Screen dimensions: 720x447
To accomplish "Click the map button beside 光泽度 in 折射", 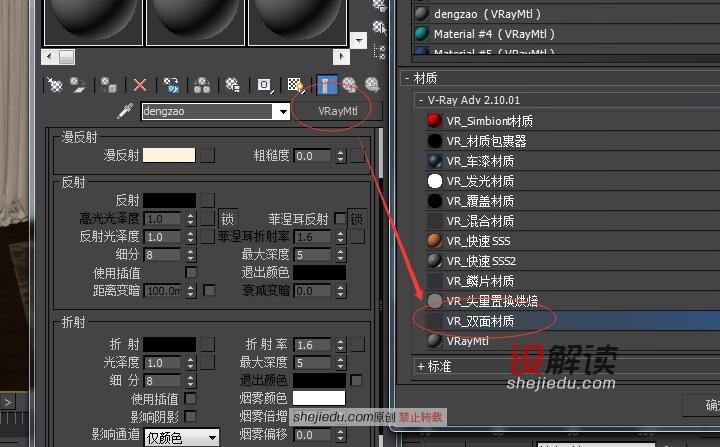I will click(207, 362).
